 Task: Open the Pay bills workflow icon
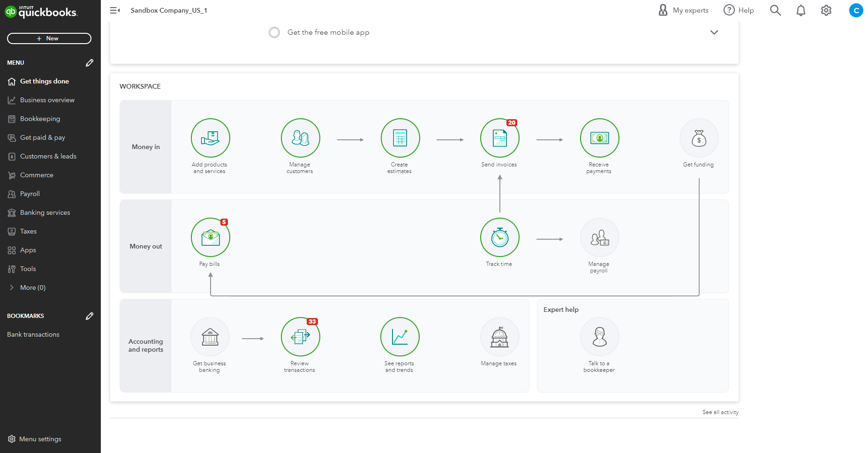[210, 237]
